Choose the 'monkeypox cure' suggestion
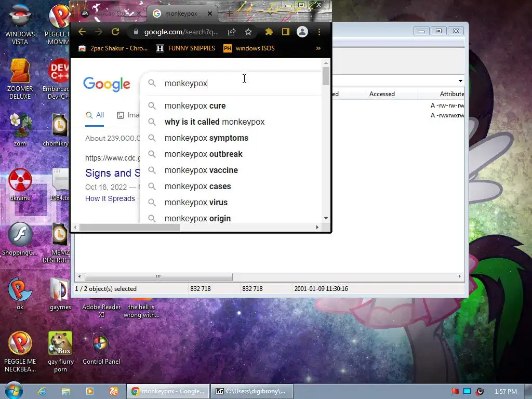This screenshot has height=399, width=532. point(231,106)
